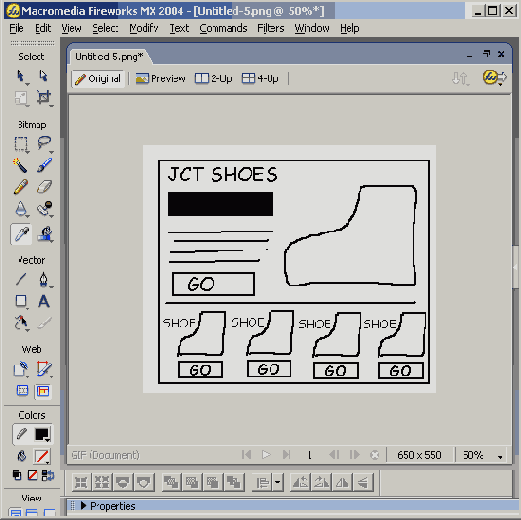Set default stroke and fill colors
This screenshot has height=520, width=521.
click(x=17, y=475)
